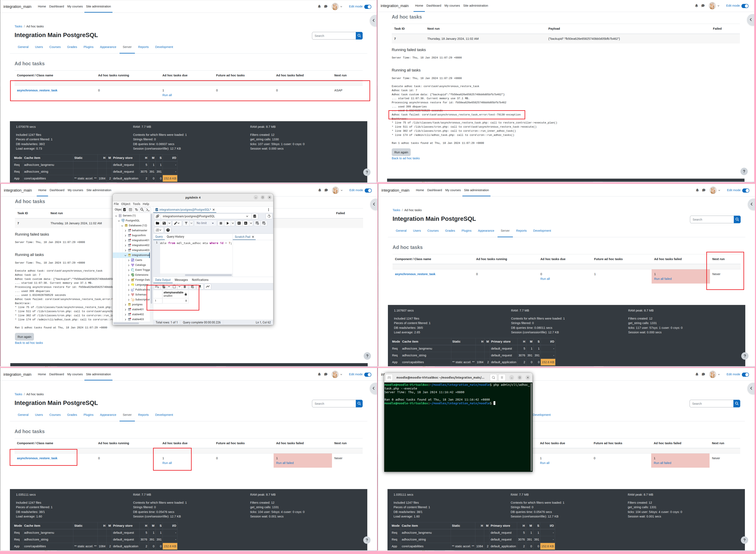Toggle Edit mode on the page behind the terminal
The image size is (756, 554).
745,375
